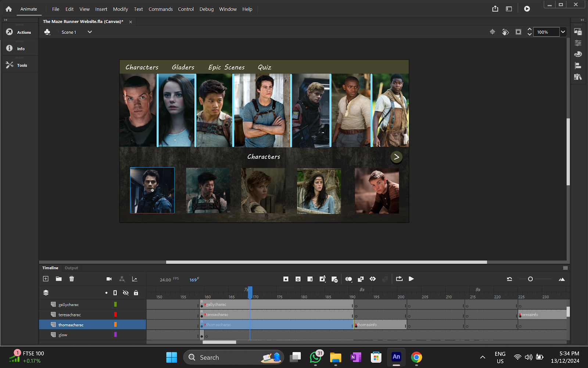588x368 pixels.
Task: Click the Insert Frame button
Action: coord(310,279)
